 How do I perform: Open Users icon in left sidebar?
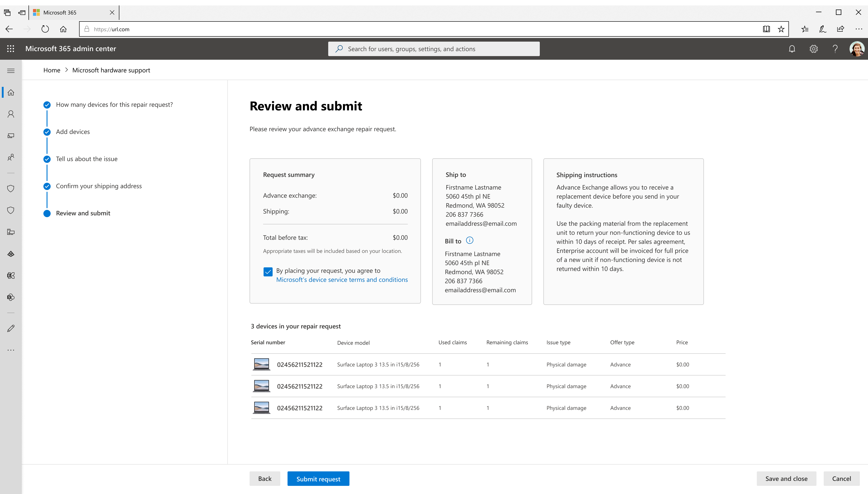click(x=11, y=114)
